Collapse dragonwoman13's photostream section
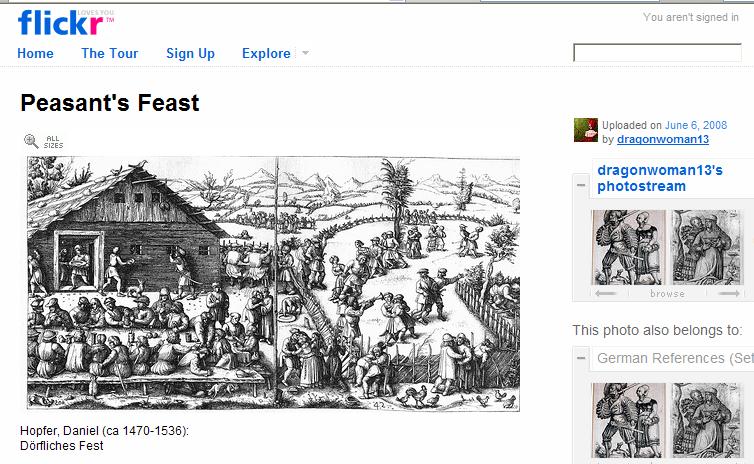 tap(581, 185)
